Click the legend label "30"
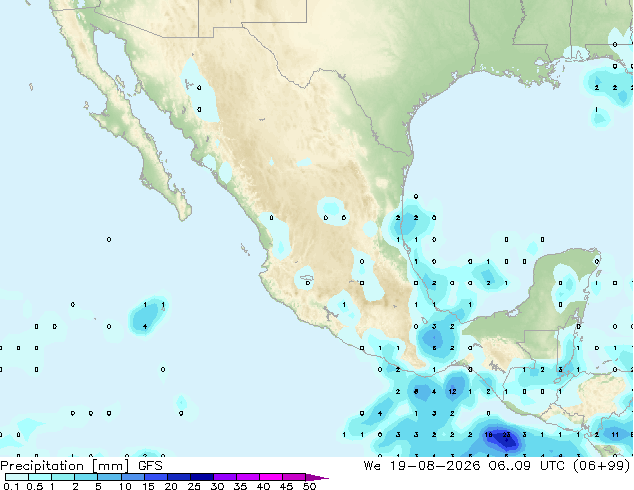Image resolution: width=634 pixels, height=490 pixels. click(x=217, y=486)
